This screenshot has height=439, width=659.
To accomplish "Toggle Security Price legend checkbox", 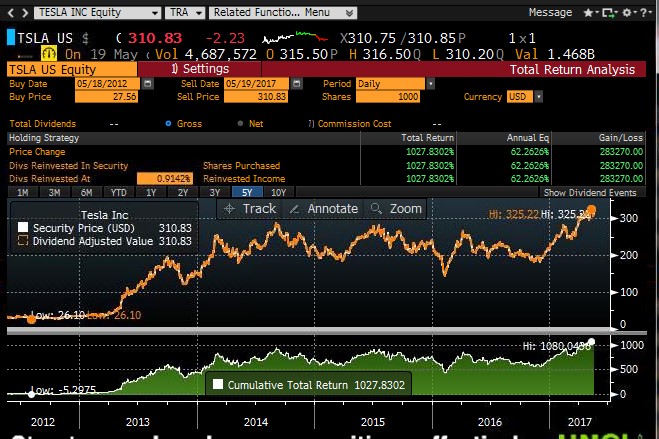I will 23,228.
